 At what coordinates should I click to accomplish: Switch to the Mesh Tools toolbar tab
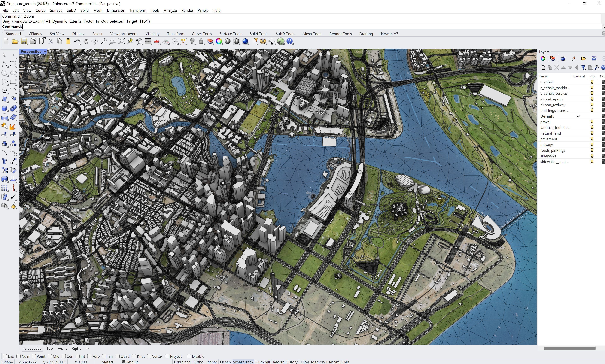point(312,34)
